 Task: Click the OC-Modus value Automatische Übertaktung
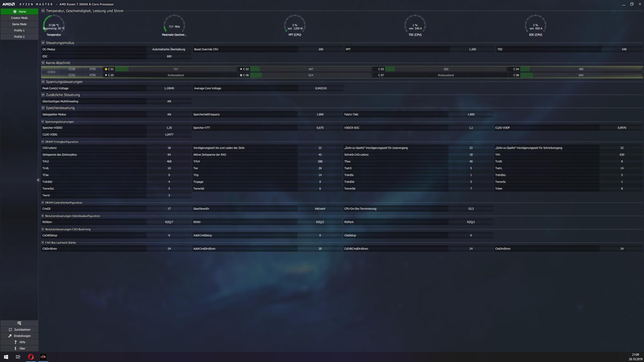(169, 49)
